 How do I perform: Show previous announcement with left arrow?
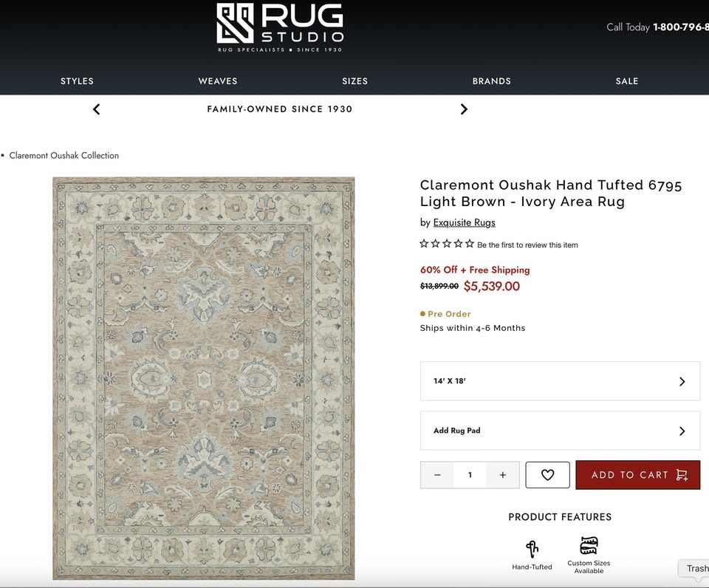point(96,109)
